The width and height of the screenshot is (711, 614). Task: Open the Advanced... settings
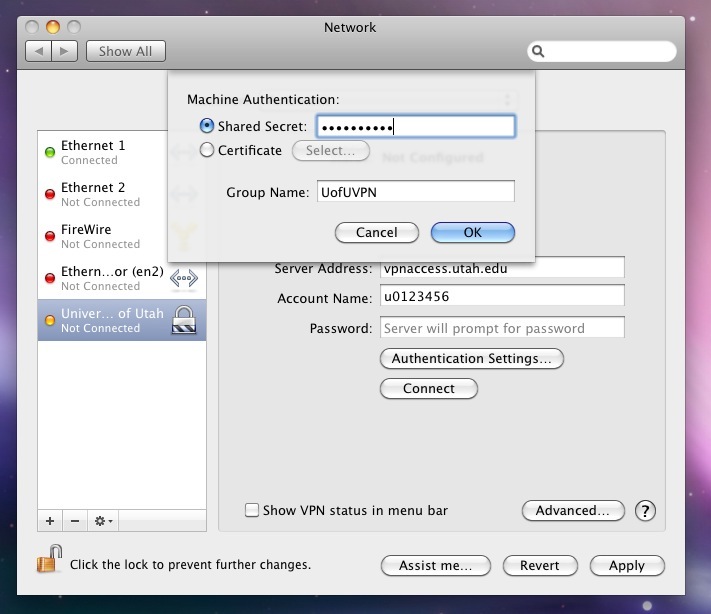573,511
